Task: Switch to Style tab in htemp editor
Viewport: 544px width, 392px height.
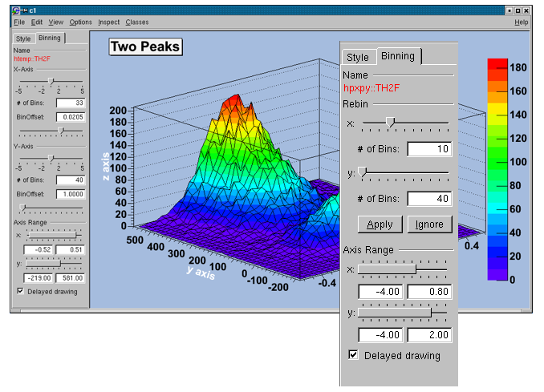Action: pyautogui.click(x=23, y=38)
